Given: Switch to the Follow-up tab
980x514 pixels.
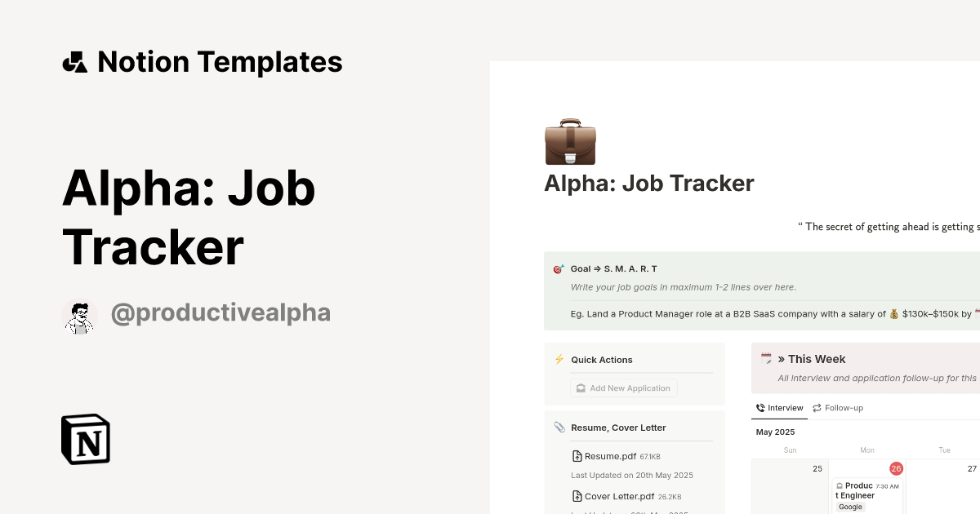Looking at the screenshot, I should point(843,407).
